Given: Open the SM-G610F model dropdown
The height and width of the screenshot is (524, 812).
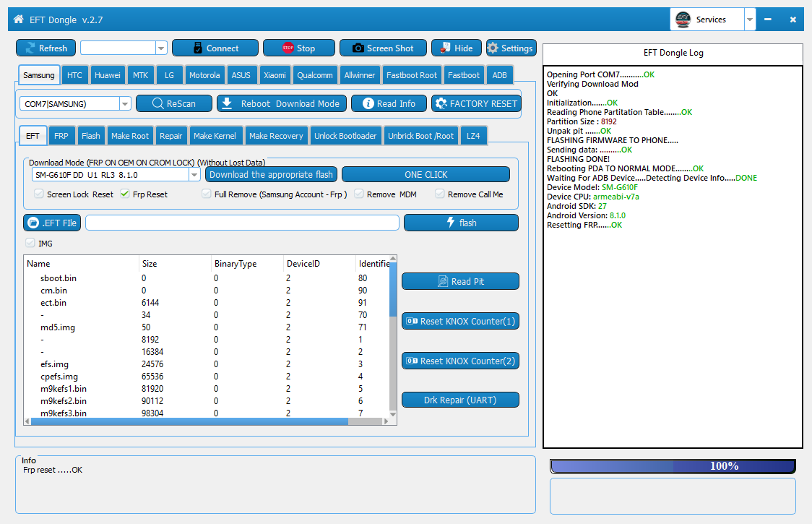Looking at the screenshot, I should pos(194,175).
